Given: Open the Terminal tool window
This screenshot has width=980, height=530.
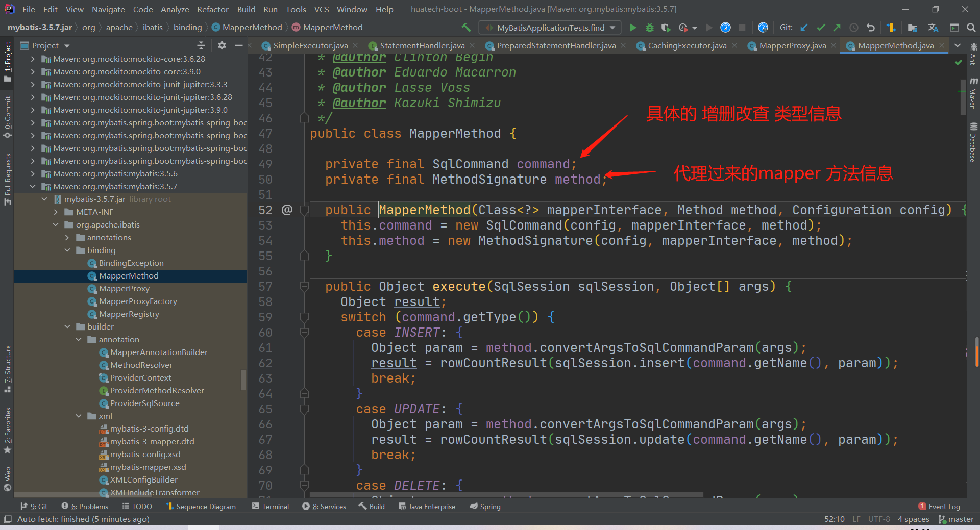Looking at the screenshot, I should 271,506.
